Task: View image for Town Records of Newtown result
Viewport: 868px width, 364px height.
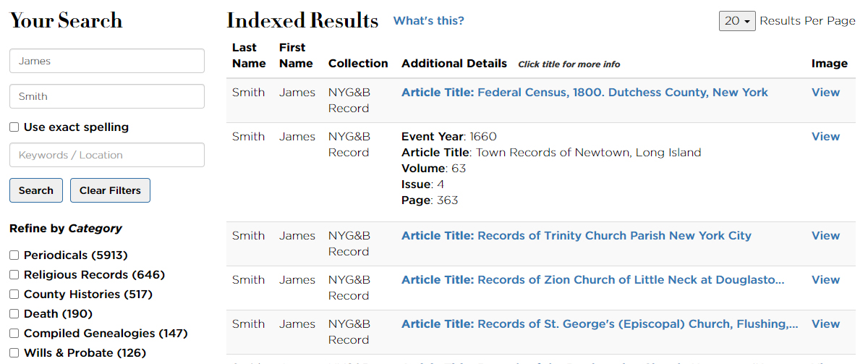Action: 825,137
